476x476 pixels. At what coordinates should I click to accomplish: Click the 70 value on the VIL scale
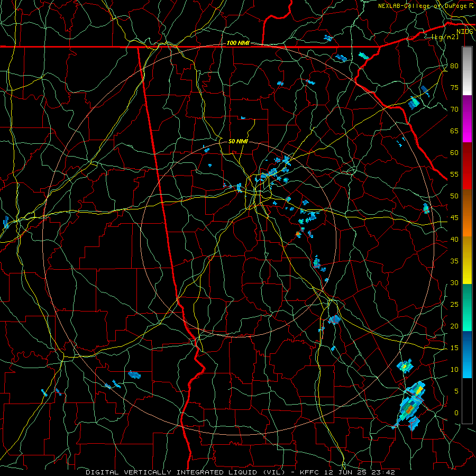(x=454, y=109)
